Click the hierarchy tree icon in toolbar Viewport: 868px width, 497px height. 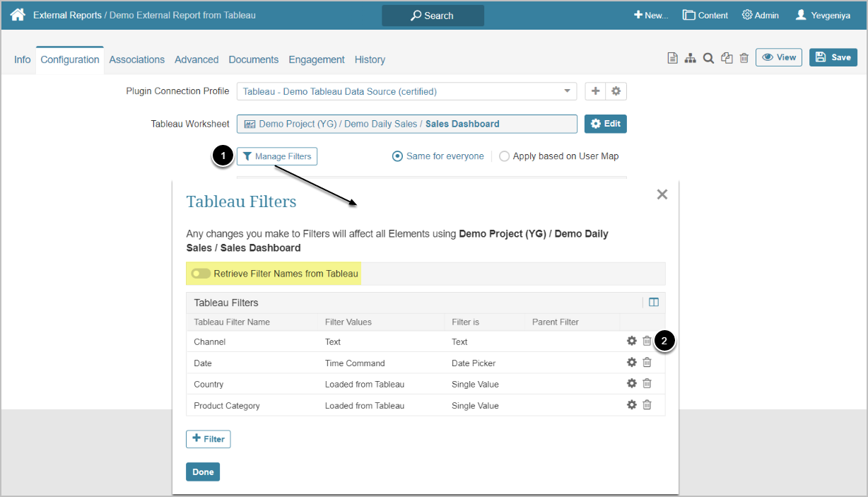pos(691,58)
